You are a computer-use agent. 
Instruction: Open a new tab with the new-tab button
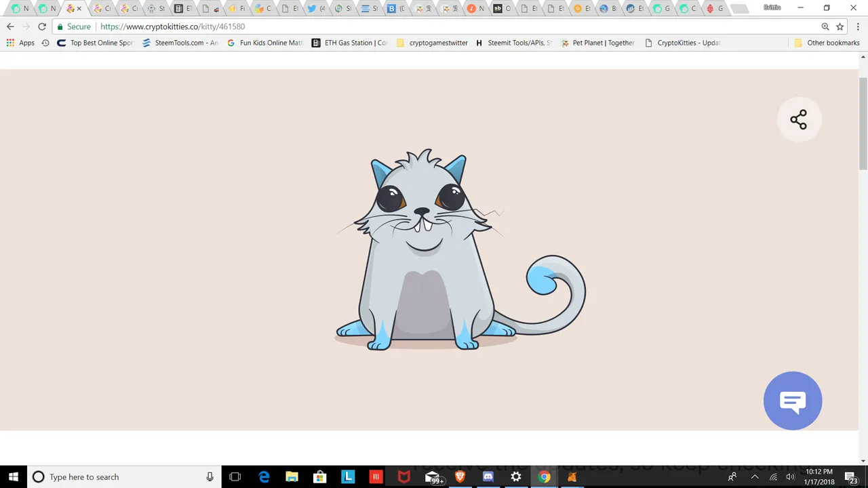[740, 9]
